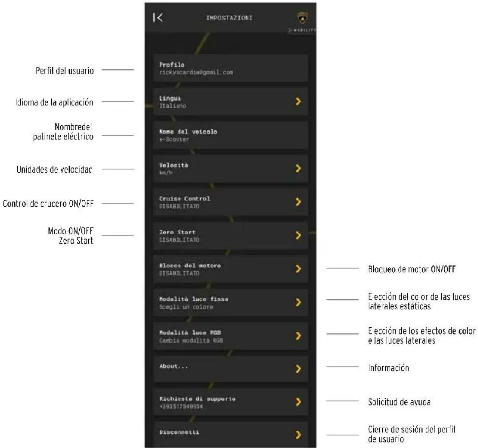Image resolution: width=478 pixels, height=448 pixels.
Task: Click the chevron beside Blocco del motore
Action: (x=298, y=269)
